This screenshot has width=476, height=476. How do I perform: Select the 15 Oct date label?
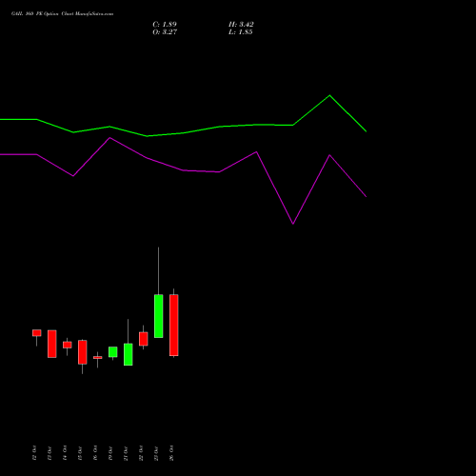point(80,453)
